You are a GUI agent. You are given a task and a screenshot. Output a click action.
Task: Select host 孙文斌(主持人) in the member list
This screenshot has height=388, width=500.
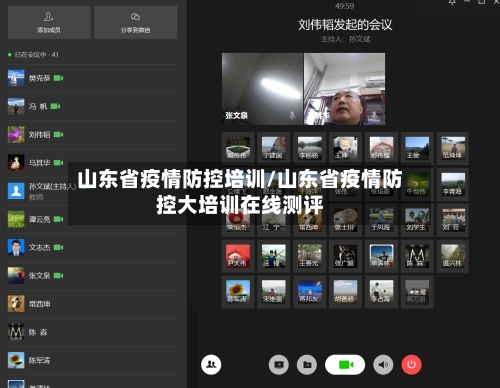(93, 191)
